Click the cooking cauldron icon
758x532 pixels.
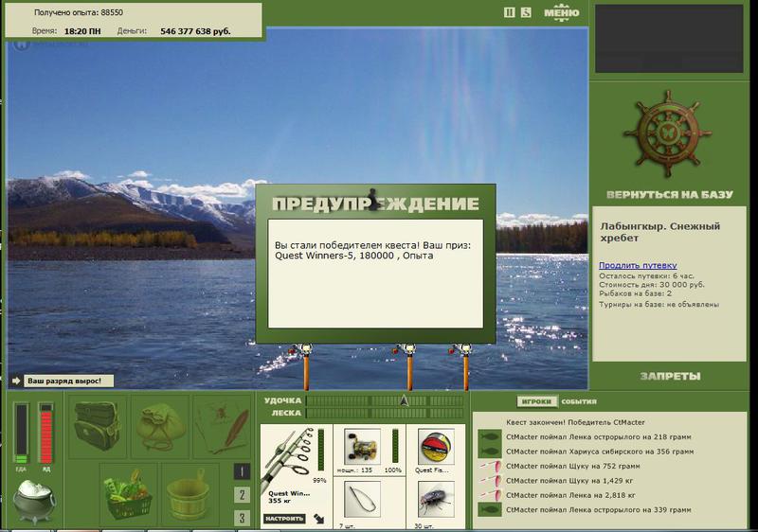(x=34, y=502)
